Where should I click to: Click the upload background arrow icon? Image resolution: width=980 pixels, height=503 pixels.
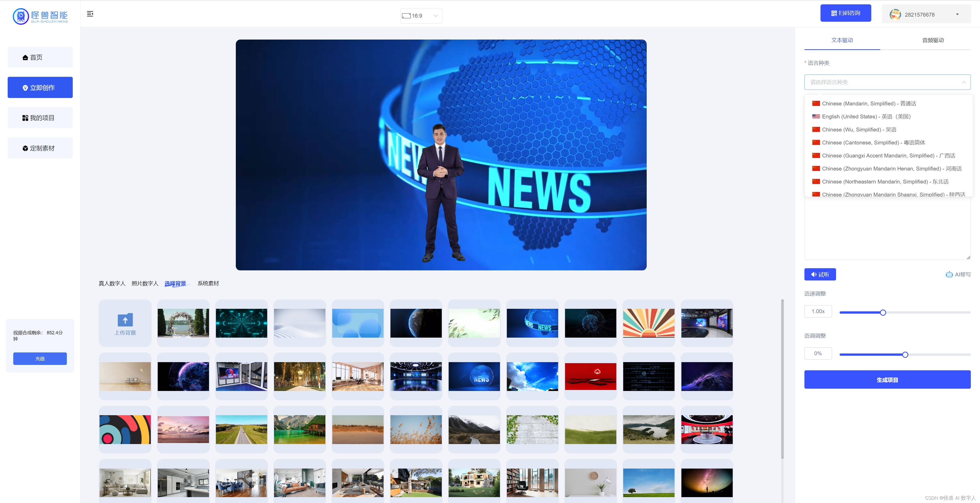pyautogui.click(x=125, y=320)
